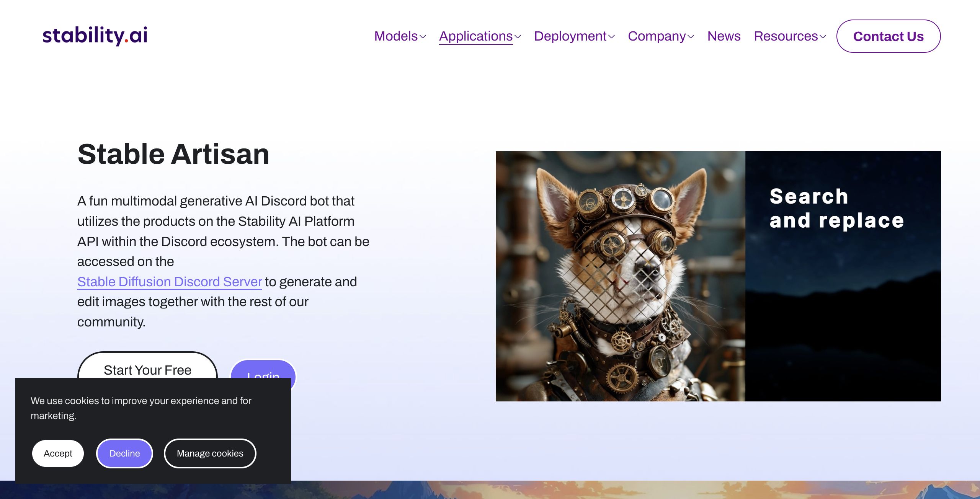This screenshot has height=499, width=980.
Task: Click the Stable Artisan heading
Action: click(173, 154)
